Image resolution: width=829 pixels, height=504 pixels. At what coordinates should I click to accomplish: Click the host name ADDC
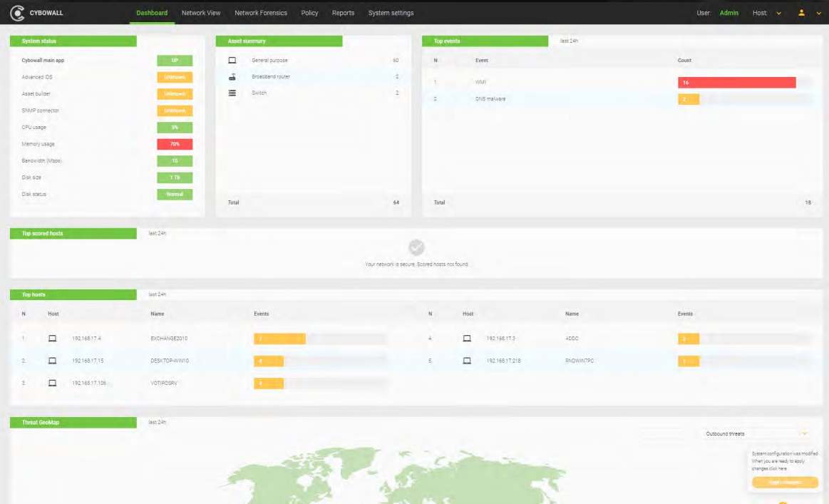pos(572,339)
